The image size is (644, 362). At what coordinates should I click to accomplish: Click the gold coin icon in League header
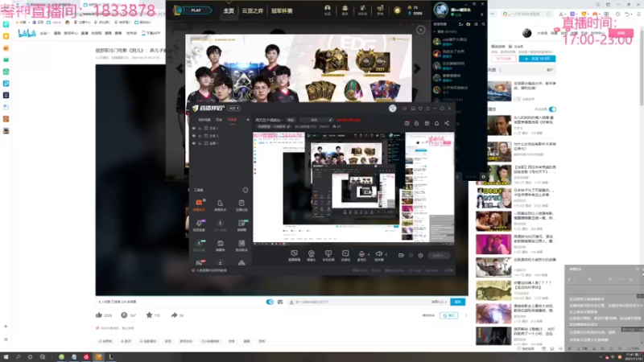397,10
